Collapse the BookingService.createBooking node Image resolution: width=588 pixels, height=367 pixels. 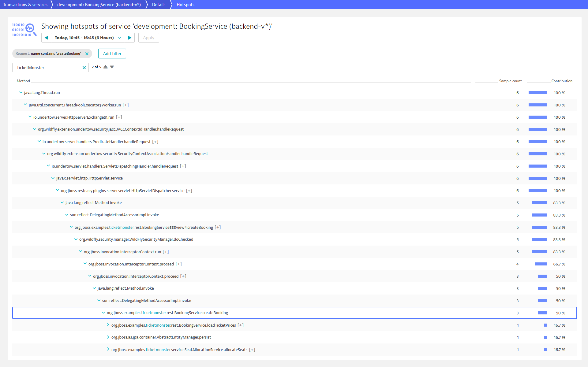pos(103,313)
